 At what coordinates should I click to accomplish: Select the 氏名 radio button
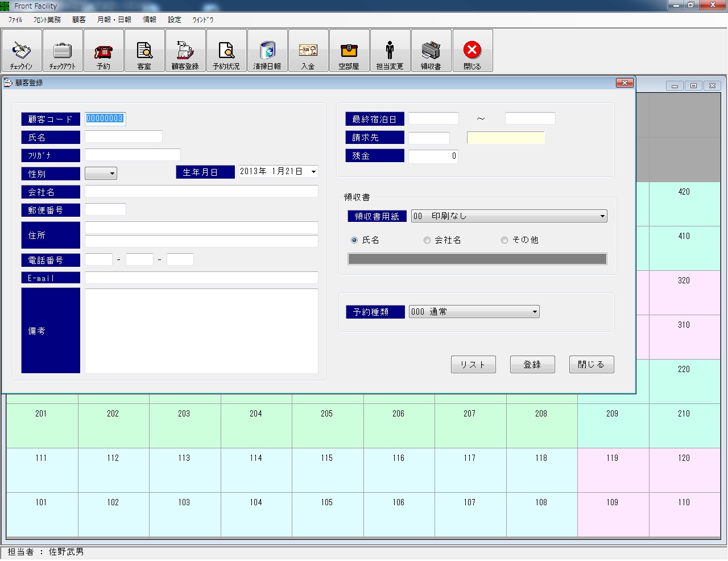[x=354, y=240]
